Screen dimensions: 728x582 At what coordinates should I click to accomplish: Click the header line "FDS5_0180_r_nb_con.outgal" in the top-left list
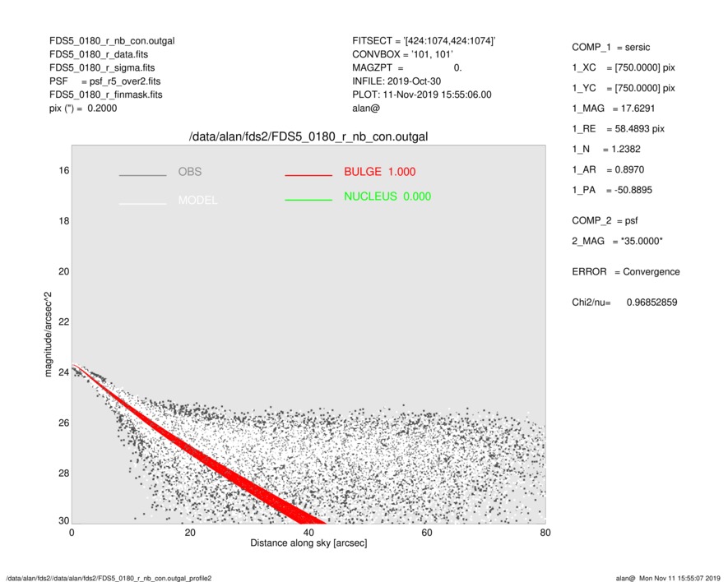coord(112,41)
